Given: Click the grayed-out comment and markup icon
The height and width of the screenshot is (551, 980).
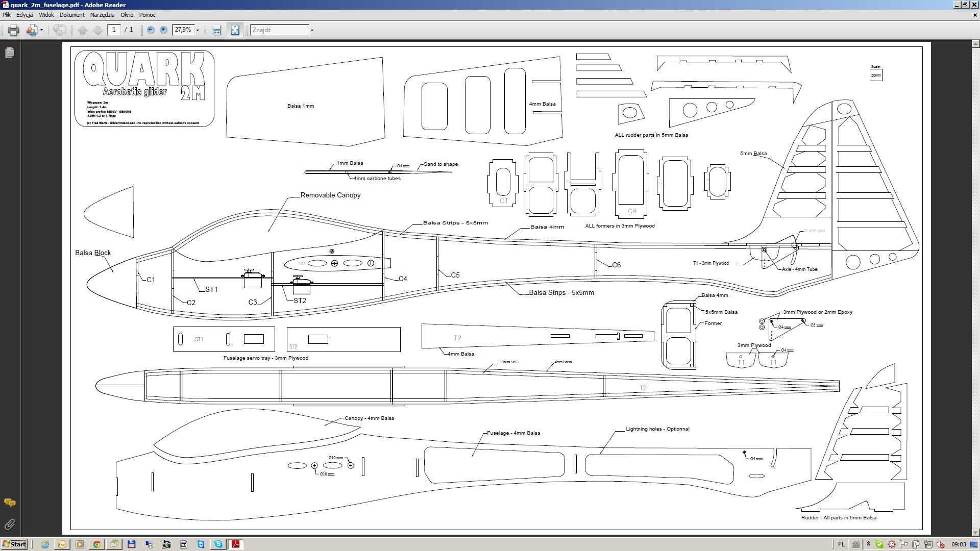Looking at the screenshot, I should pos(59,30).
